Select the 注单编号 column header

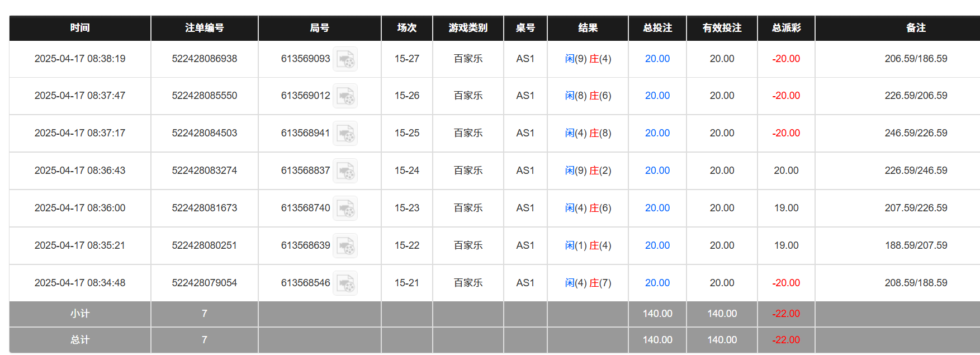pos(204,28)
